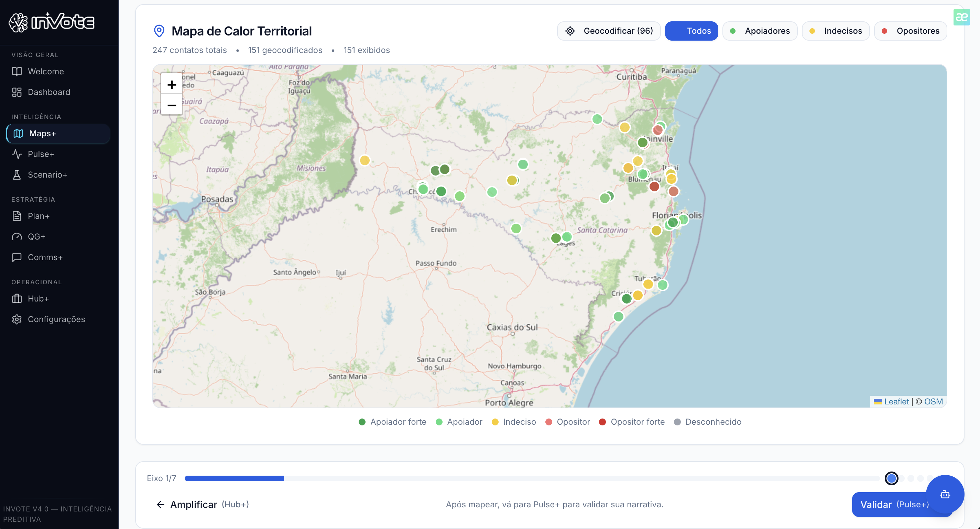Click the Caxias do Sul map label
Screen dimensions: 980x529
point(512,327)
